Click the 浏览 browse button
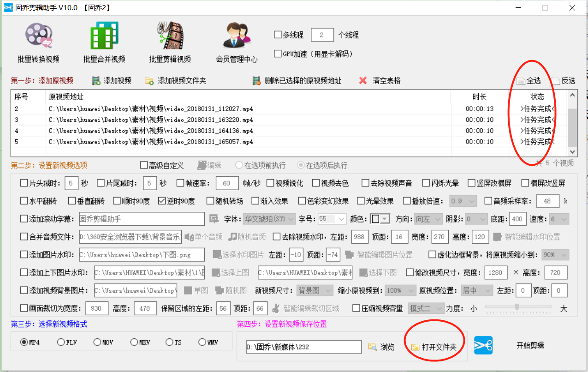The width and height of the screenshot is (588, 372). [381, 347]
